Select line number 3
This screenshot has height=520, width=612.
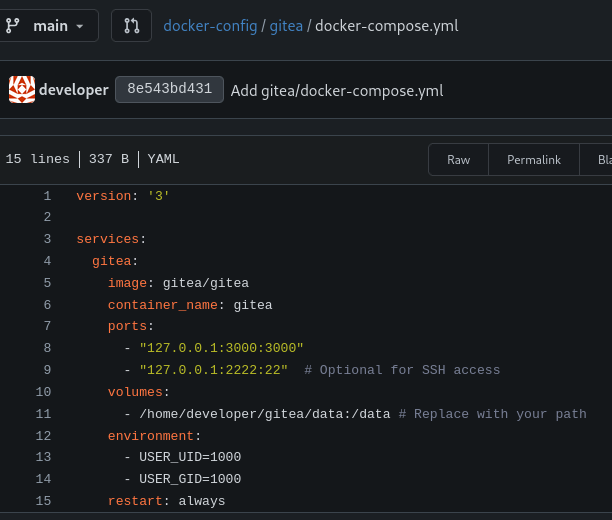coord(47,239)
